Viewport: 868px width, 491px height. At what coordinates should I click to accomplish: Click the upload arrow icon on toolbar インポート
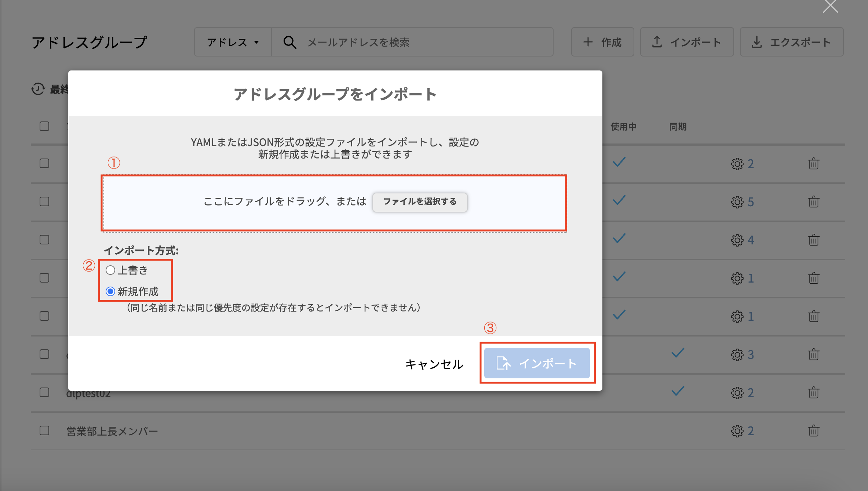point(657,42)
